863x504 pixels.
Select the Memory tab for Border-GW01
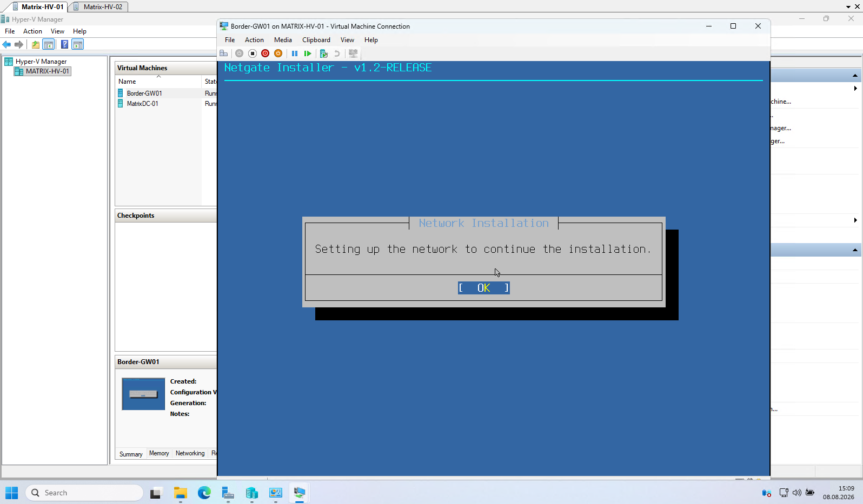(159, 453)
